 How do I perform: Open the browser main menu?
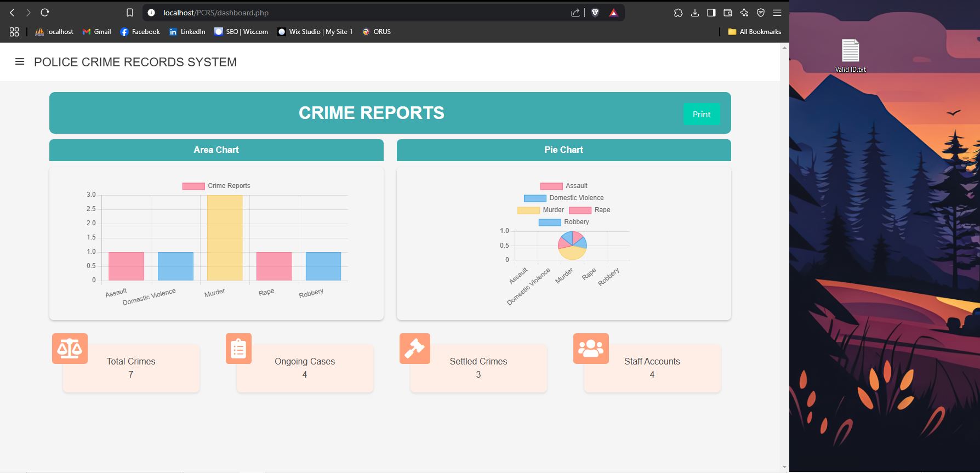point(777,13)
